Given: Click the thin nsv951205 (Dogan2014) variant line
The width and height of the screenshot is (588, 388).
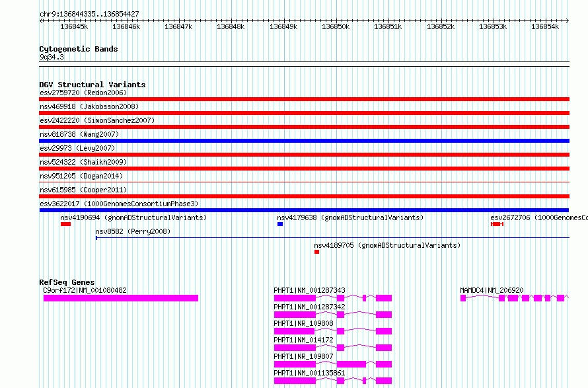Looking at the screenshot, I should [x=304, y=182].
